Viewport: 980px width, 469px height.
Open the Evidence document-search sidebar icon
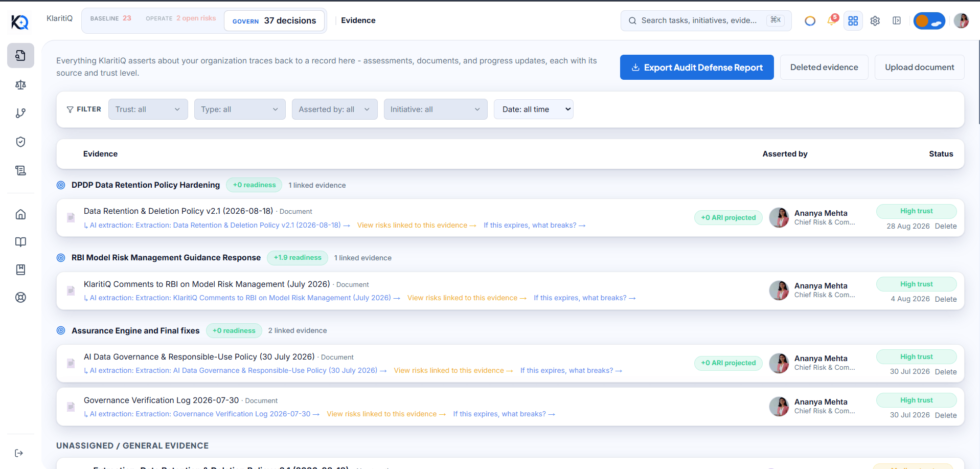20,55
